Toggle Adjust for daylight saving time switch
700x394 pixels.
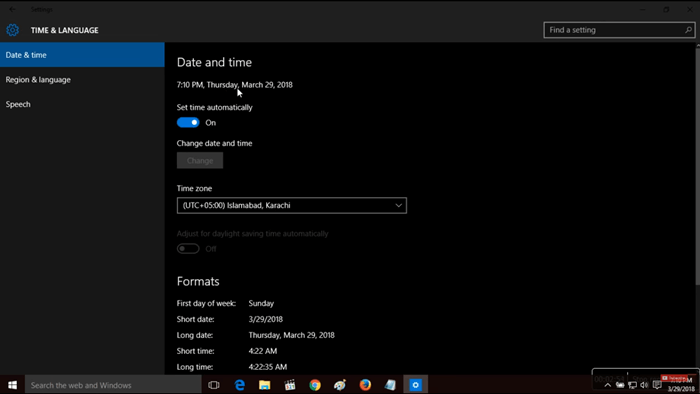tap(188, 249)
